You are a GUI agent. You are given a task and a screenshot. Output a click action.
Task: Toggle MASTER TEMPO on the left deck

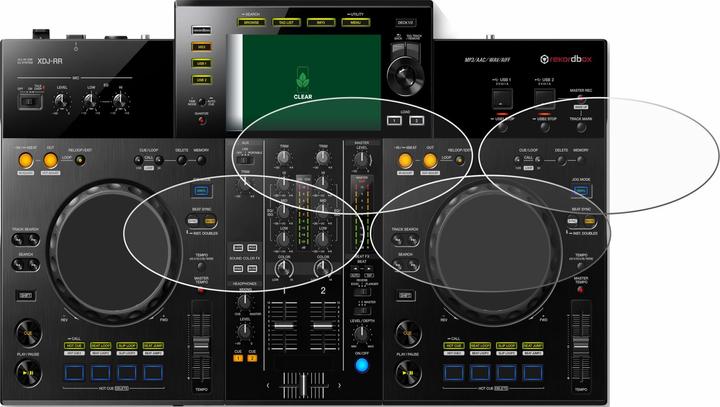tap(201, 290)
